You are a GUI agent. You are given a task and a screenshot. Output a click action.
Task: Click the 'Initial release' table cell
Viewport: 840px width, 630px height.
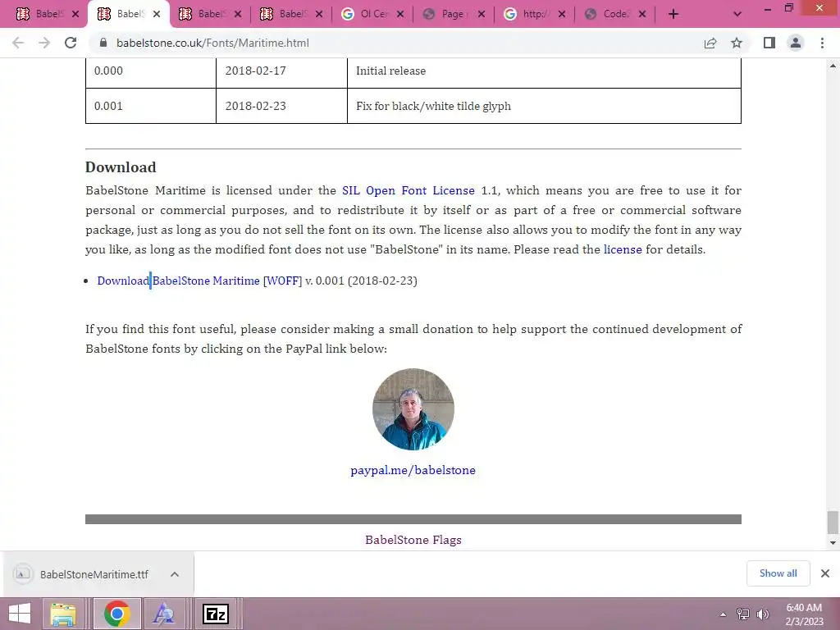[x=544, y=71]
